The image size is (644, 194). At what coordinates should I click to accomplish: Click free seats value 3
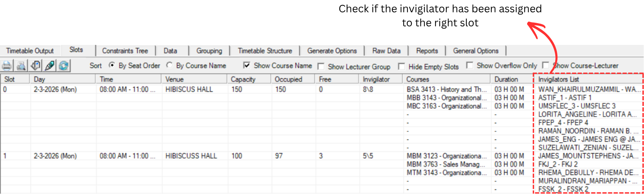click(x=321, y=156)
